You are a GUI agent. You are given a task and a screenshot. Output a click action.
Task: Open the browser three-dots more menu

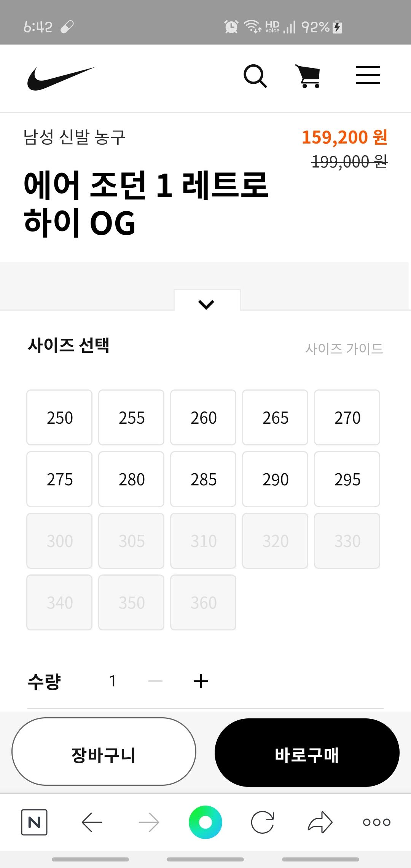pyautogui.click(x=377, y=822)
